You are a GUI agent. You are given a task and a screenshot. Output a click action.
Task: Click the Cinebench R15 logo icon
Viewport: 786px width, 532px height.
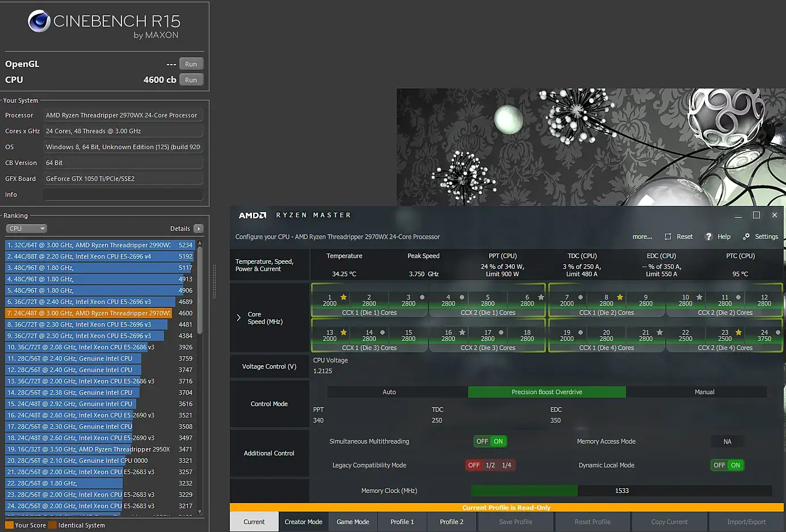pos(39,21)
